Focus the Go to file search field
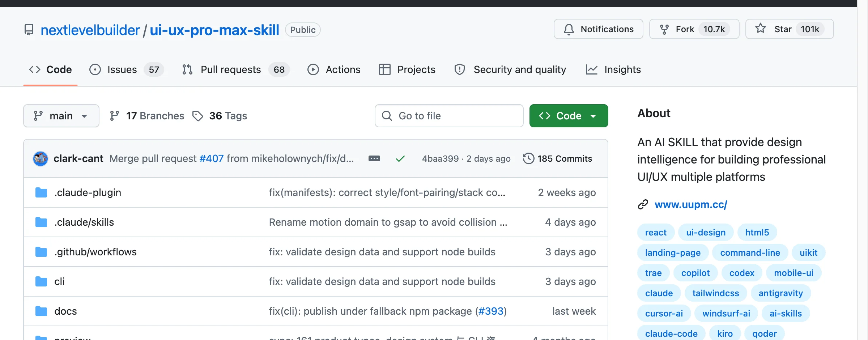 449,116
